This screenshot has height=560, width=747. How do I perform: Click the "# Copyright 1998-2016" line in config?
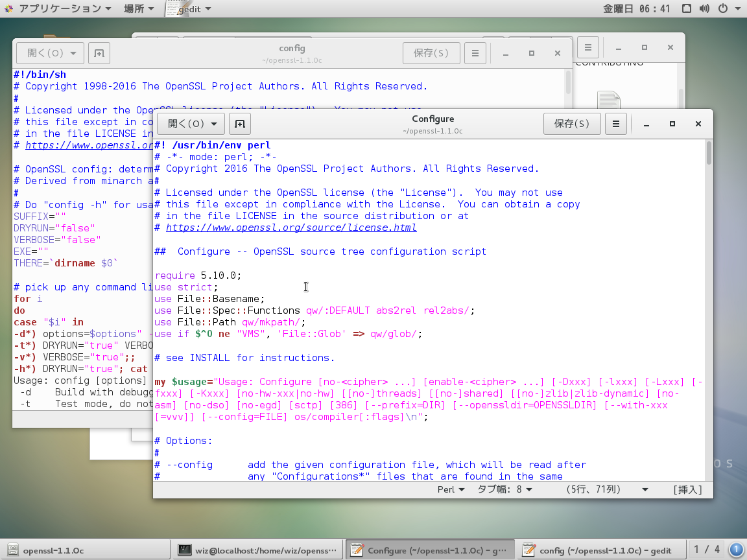click(220, 86)
